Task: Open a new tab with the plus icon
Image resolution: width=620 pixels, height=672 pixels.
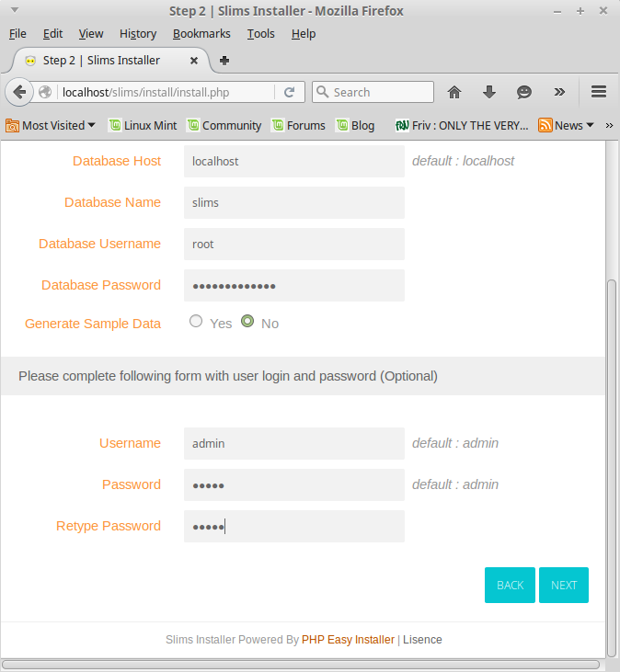Action: point(224,61)
